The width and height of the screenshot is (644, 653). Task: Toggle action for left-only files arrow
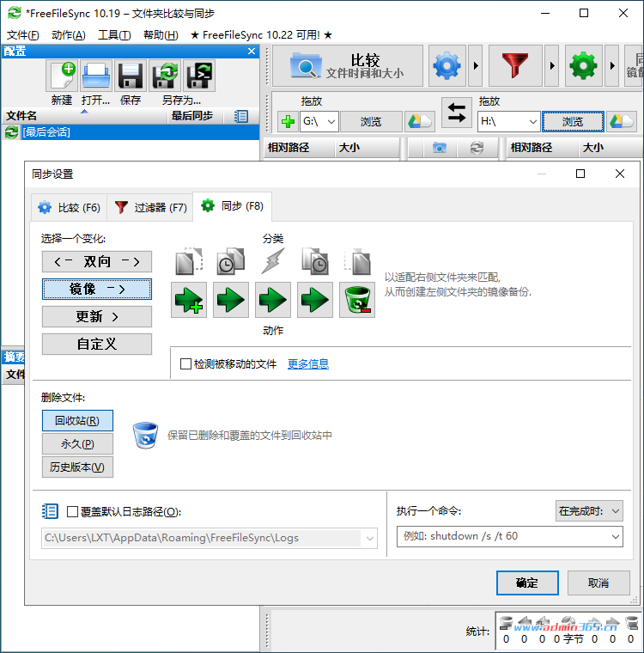189,300
